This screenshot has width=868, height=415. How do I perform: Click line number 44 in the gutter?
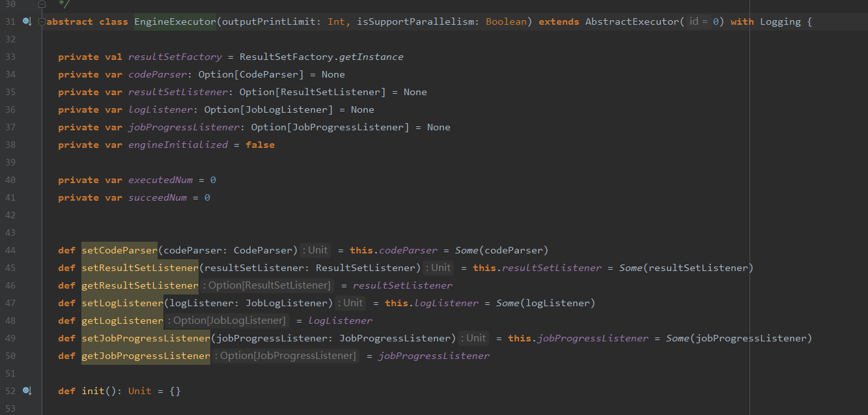point(10,250)
